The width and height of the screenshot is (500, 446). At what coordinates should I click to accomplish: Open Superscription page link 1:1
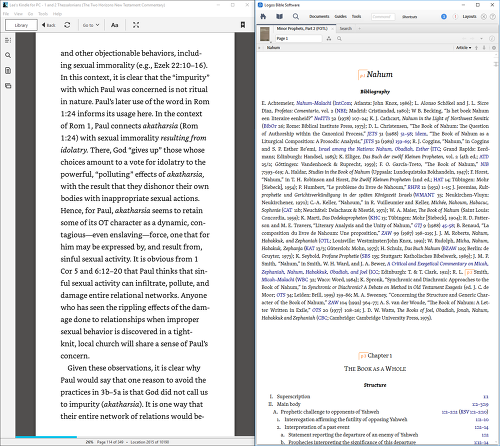pos(485,397)
